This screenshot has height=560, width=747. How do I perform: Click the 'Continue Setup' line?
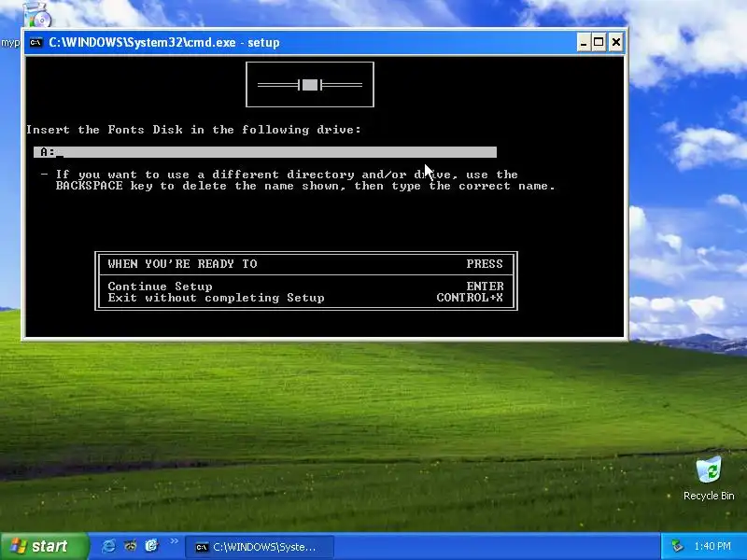pyautogui.click(x=160, y=287)
